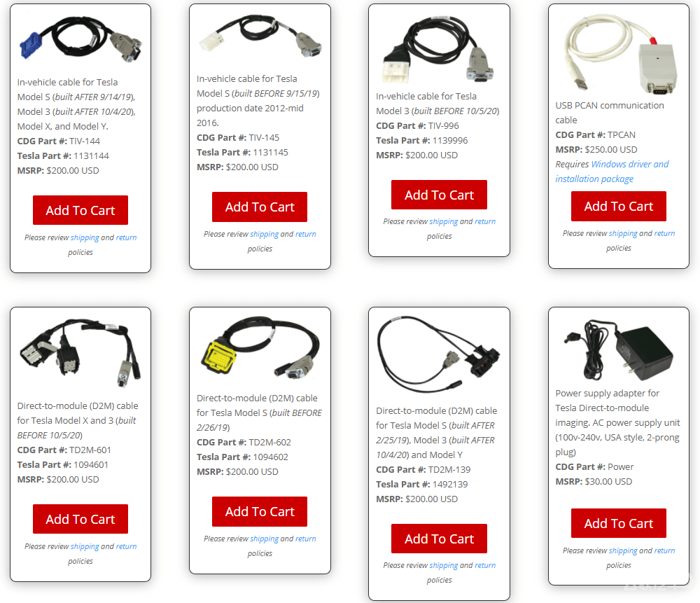Open shipping policy link under TIV-144 cable
Viewport: 700px width, 603px height.
(x=85, y=237)
